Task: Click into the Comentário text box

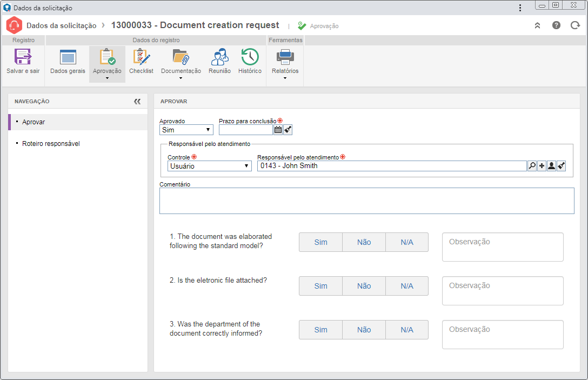Action: pos(367,201)
